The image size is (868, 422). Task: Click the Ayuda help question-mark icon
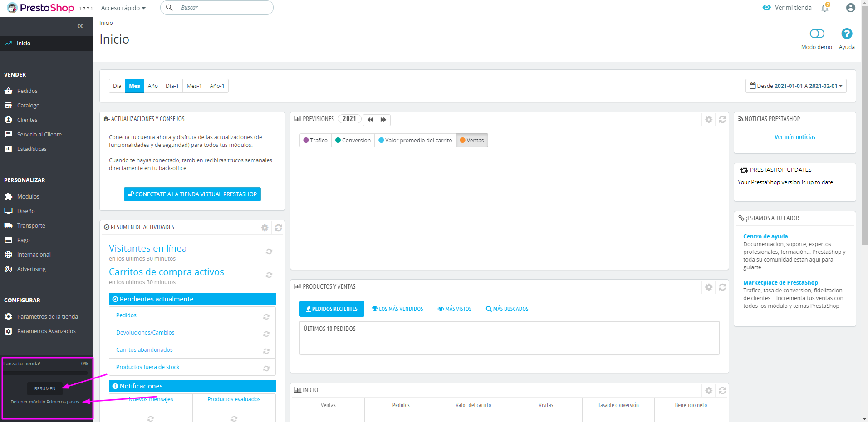pyautogui.click(x=847, y=34)
